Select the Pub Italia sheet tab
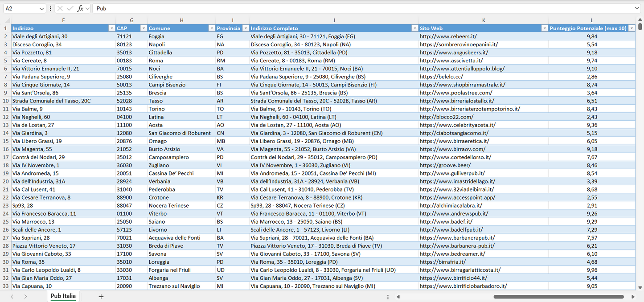The height and width of the screenshot is (302, 644). (x=63, y=296)
